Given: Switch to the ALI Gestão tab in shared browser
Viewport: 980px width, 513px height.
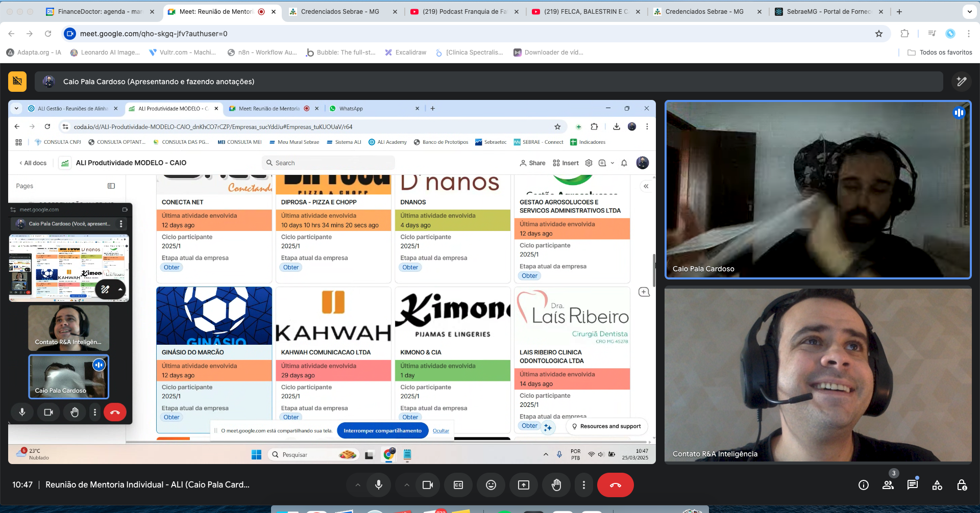Looking at the screenshot, I should [73, 109].
